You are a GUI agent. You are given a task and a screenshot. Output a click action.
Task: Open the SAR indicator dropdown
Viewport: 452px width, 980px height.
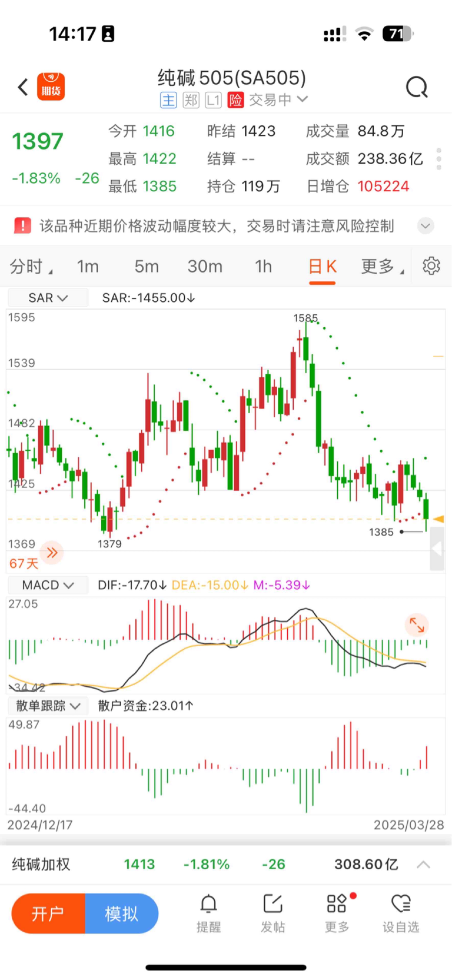click(x=48, y=298)
